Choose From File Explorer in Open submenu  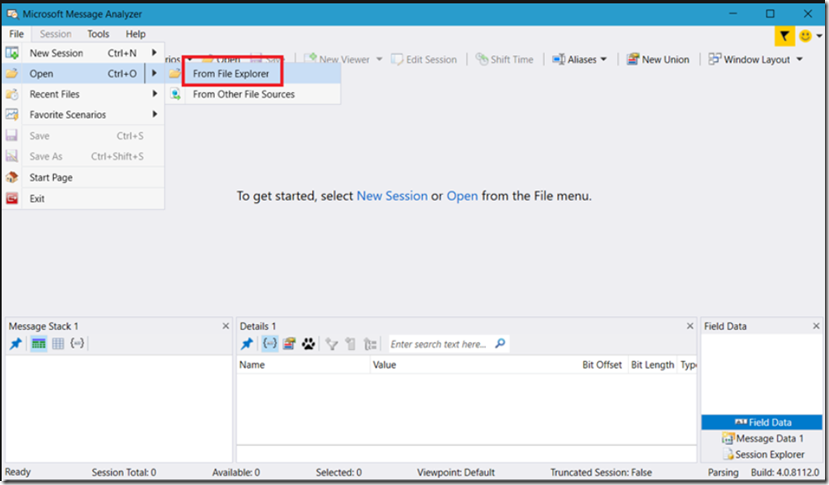tap(231, 74)
